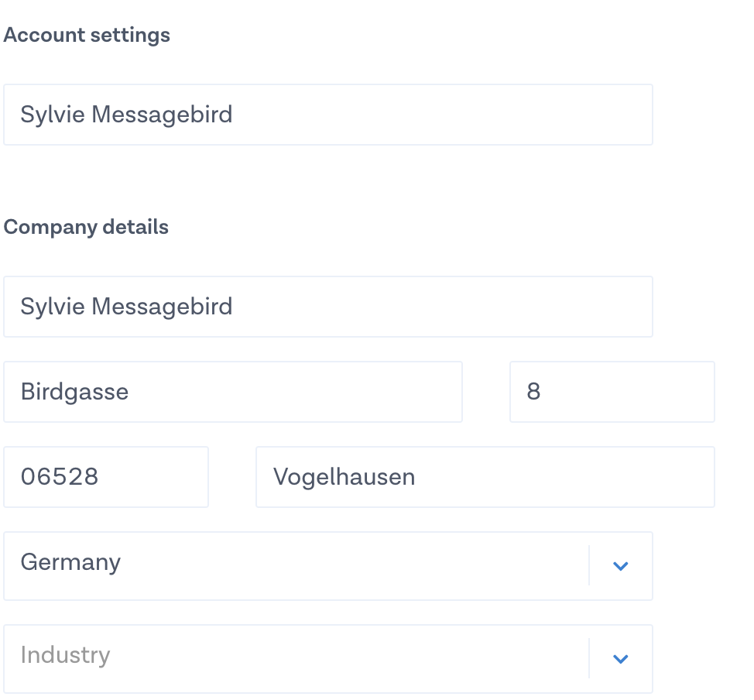Click the gray Industry placeholder text
This screenshot has width=754, height=700.
tap(65, 655)
